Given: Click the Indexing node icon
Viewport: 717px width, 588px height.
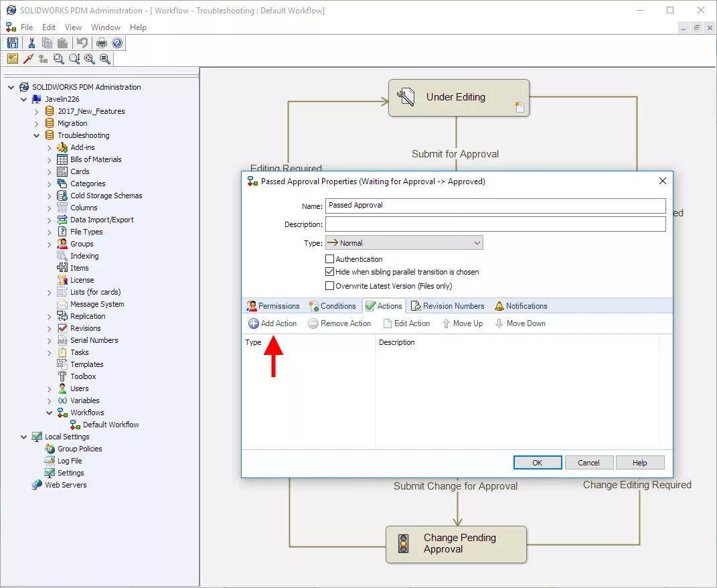Looking at the screenshot, I should click(62, 256).
